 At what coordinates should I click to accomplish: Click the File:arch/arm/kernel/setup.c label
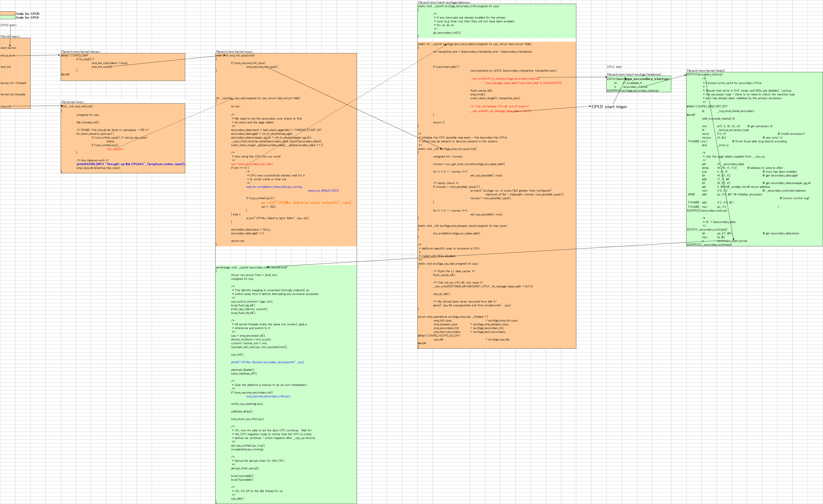(80, 52)
